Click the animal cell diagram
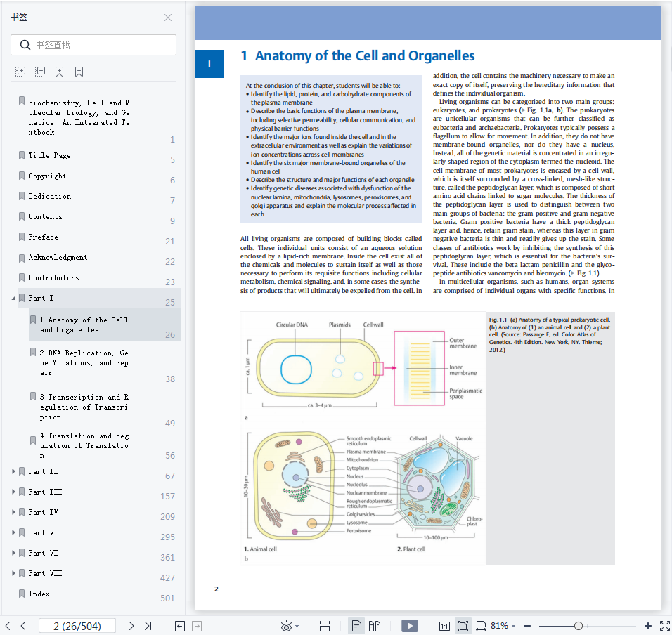 click(292, 485)
